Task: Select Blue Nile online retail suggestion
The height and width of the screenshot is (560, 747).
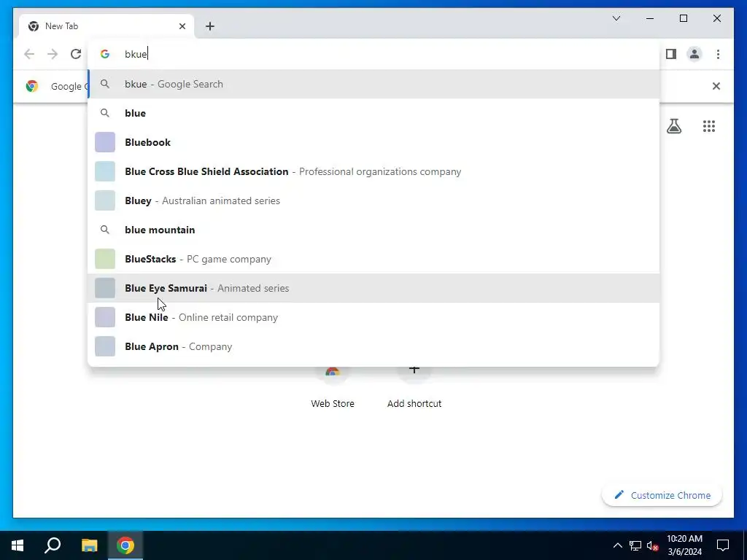Action: coord(373,317)
